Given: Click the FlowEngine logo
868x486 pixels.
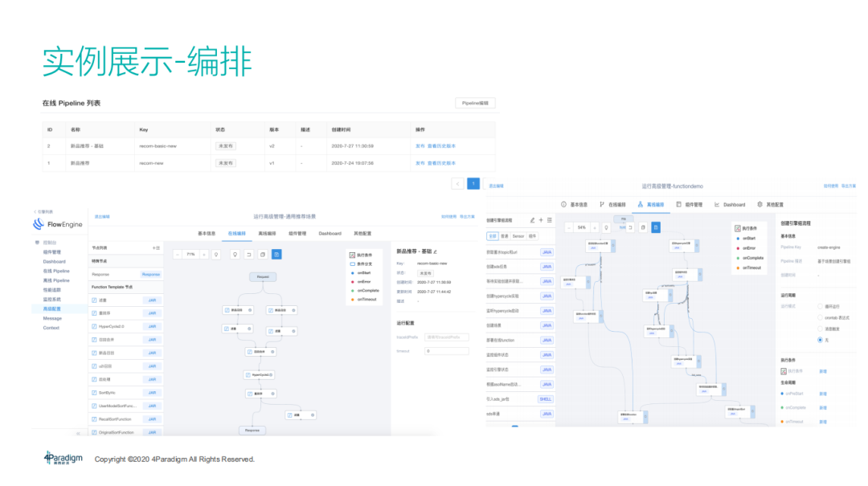Looking at the screenshot, I should (57, 224).
